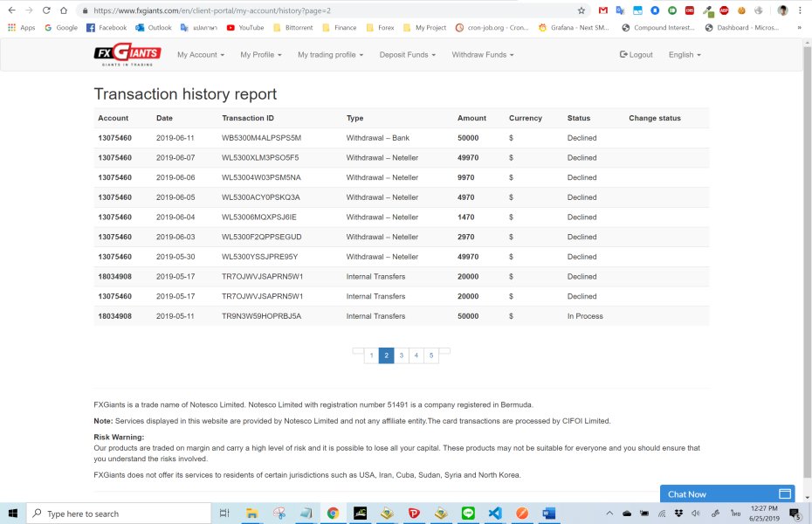The height and width of the screenshot is (524, 812).
Task: Open the Chrome three-dot menu
Action: [x=800, y=10]
